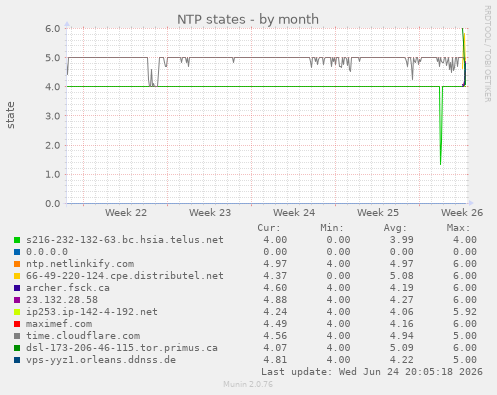Screen dimensions: 497x395
Task: Click the Cur: column header
Action: pyautogui.click(x=269, y=228)
